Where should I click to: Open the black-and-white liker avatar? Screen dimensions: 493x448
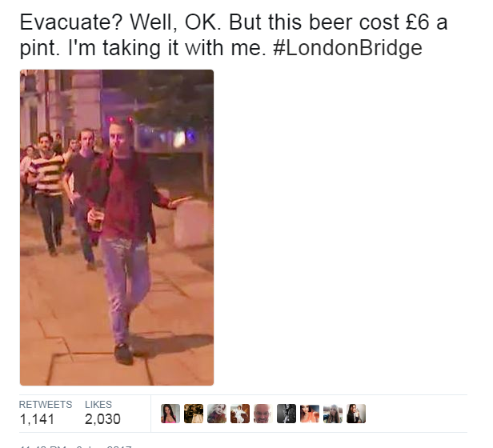click(x=287, y=414)
